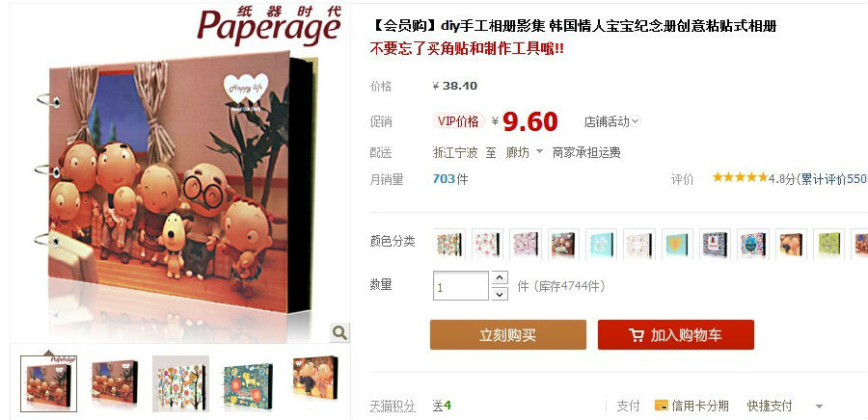Viewport: 868px width, 420px height.
Task: Show the second product thumbnail image
Action: [115, 381]
